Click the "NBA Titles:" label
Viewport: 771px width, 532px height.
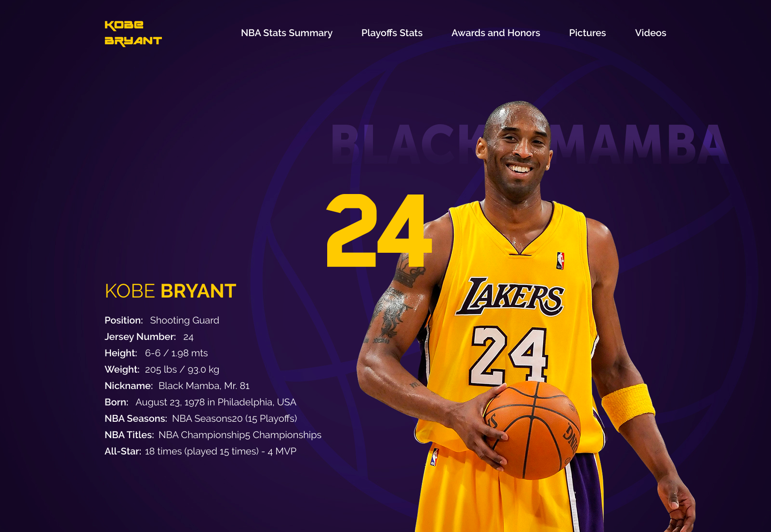pos(129,435)
